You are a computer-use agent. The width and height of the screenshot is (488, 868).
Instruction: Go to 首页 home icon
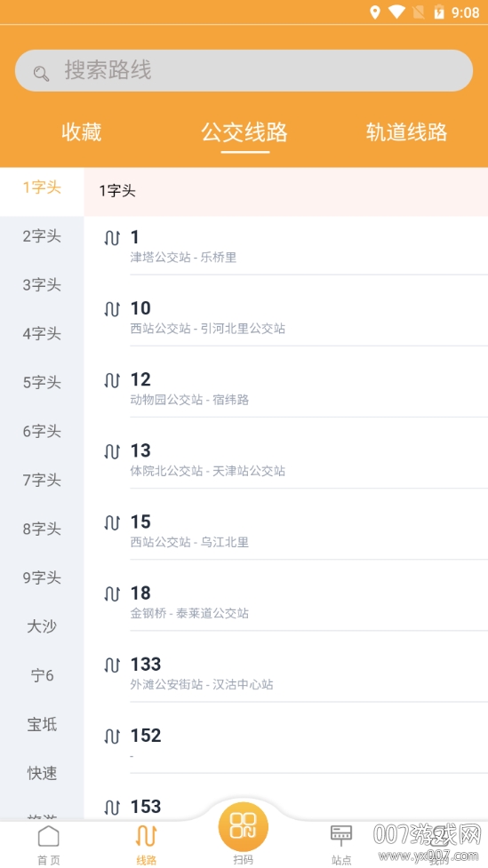pyautogui.click(x=49, y=836)
